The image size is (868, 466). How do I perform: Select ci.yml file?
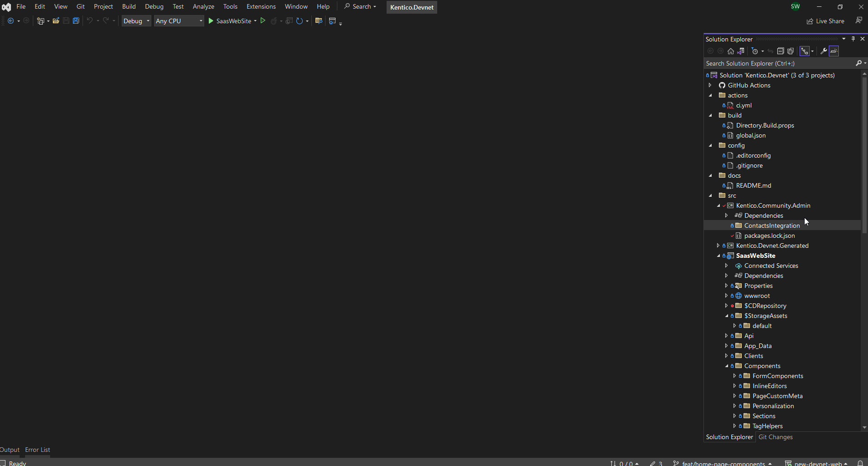tap(744, 105)
